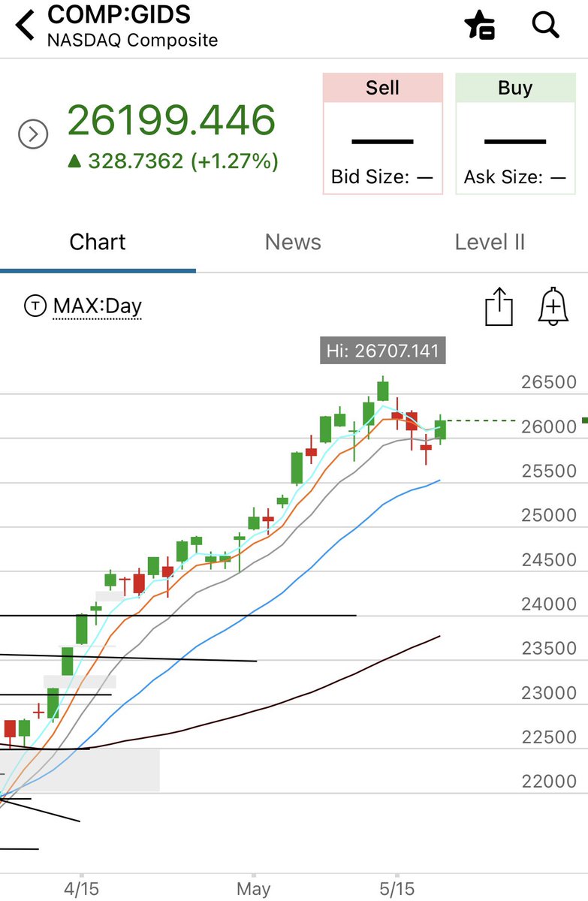The height and width of the screenshot is (901, 588).
Task: Tap the 25500 price axis label
Action: pos(549,471)
